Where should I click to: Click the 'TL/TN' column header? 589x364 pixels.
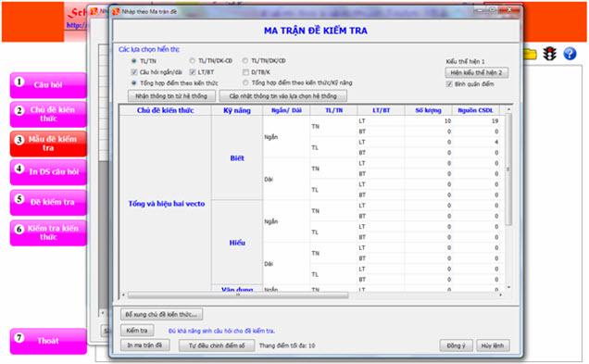[334, 110]
